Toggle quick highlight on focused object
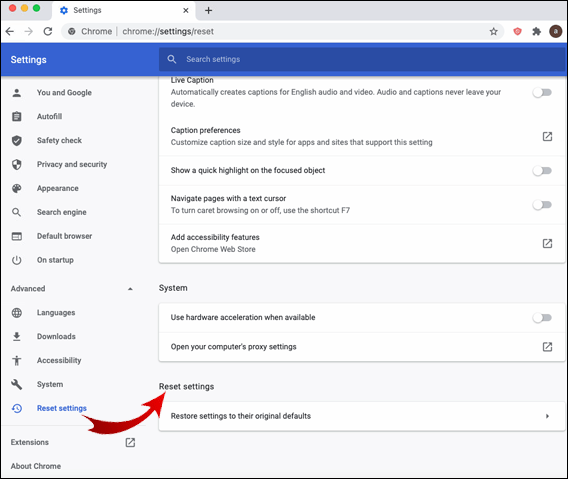Image resolution: width=568 pixels, height=479 pixels. tap(542, 171)
